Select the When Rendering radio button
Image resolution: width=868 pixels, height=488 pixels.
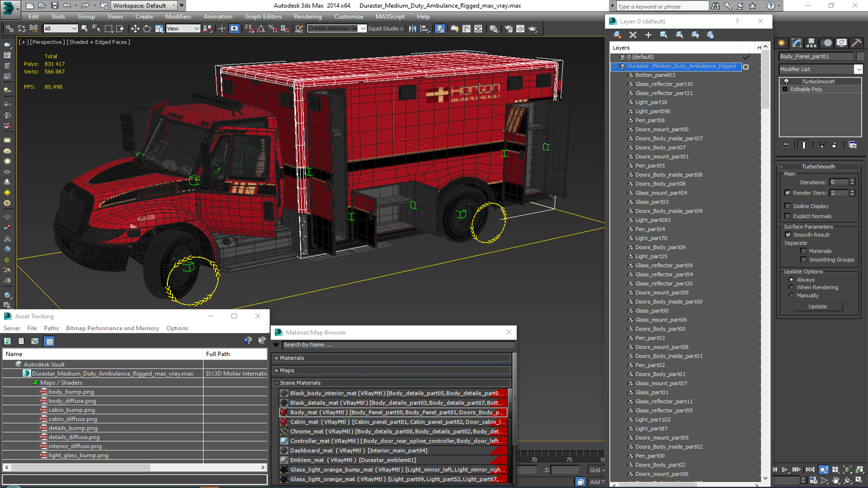791,287
